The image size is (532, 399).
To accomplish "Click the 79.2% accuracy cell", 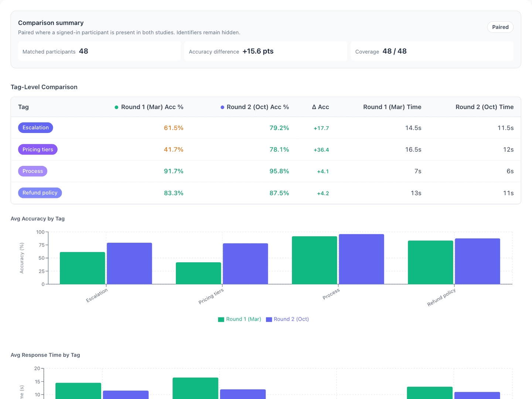I will pos(279,128).
